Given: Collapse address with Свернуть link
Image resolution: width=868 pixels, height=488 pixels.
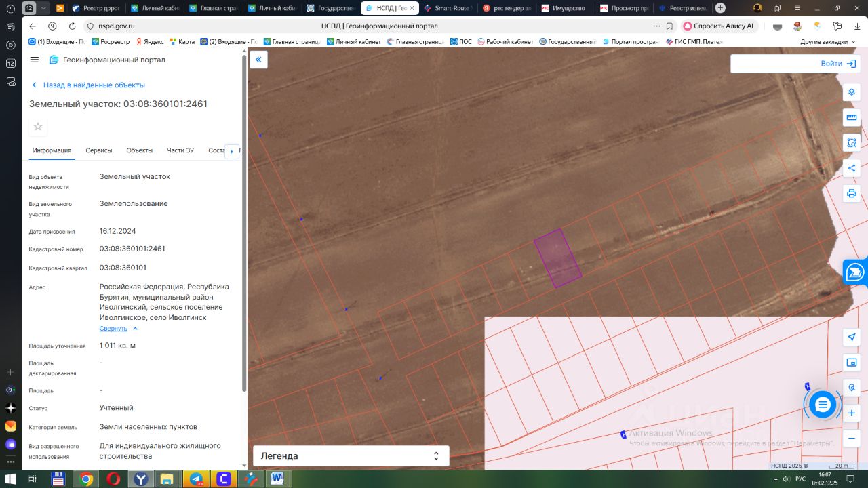Looking at the screenshot, I should pos(113,329).
